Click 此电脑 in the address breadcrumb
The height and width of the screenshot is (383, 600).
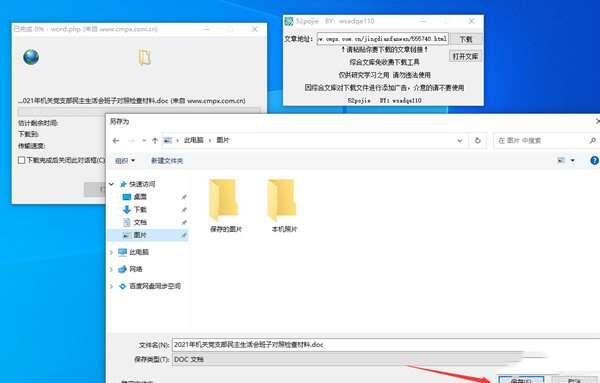(x=194, y=140)
